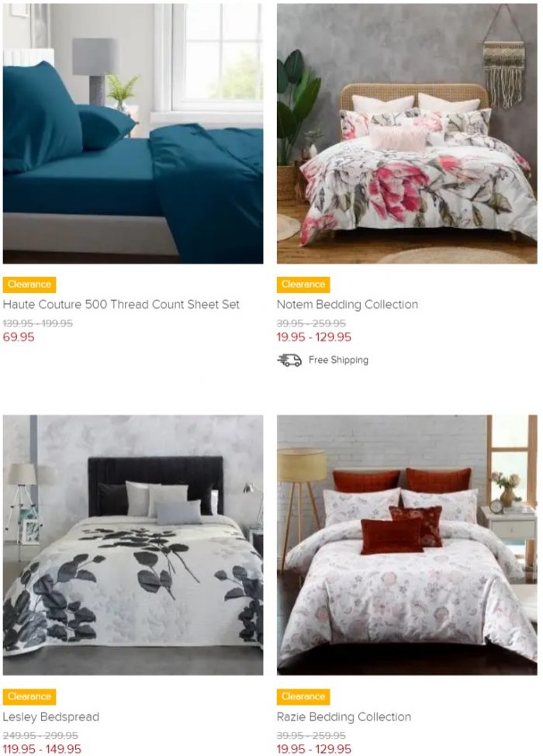This screenshot has height=756, width=543.
Task: Click the Free Shipping label text
Action: click(338, 360)
